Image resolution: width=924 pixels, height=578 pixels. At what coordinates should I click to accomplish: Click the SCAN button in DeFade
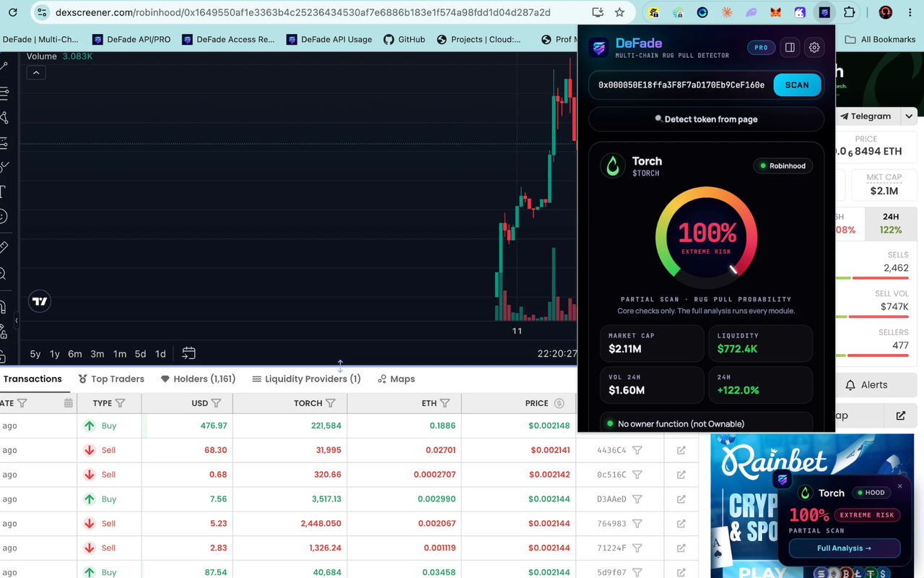pos(797,85)
